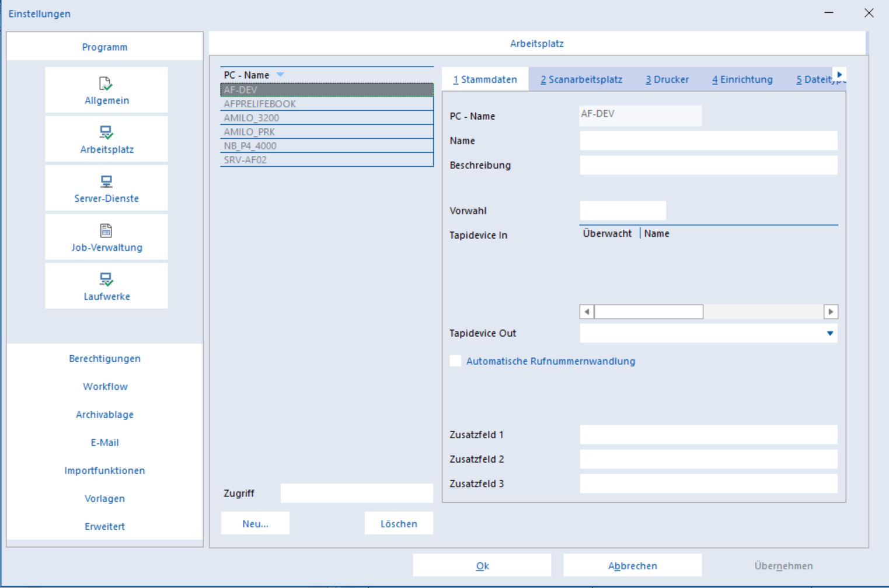
Task: Click the Löschen button
Action: (x=399, y=523)
